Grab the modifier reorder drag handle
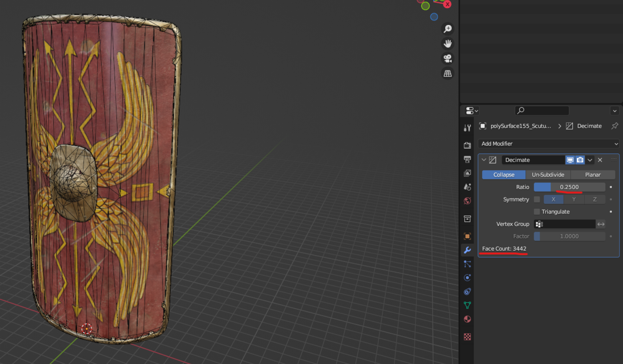 click(613, 160)
